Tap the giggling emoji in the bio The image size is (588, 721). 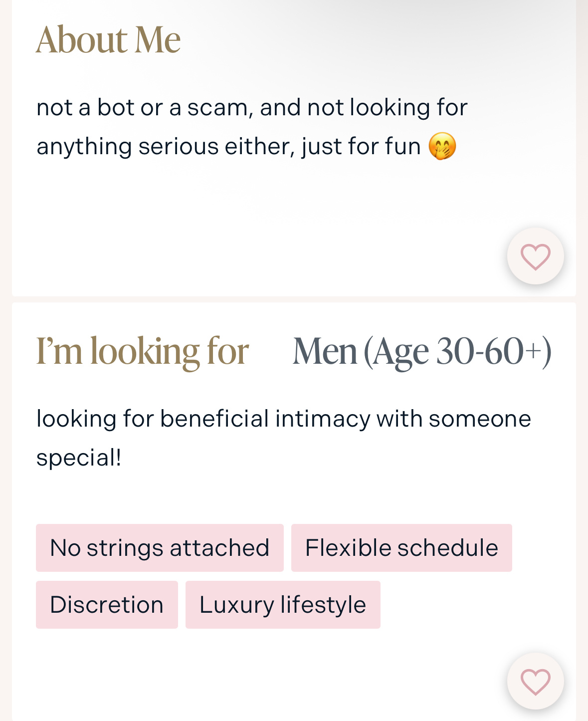442,147
